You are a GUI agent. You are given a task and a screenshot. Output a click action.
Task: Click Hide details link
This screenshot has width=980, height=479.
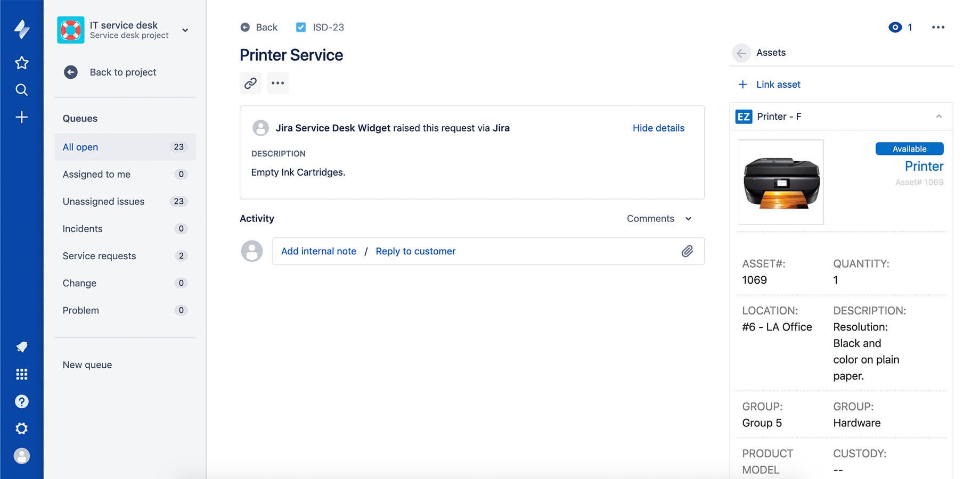(658, 128)
